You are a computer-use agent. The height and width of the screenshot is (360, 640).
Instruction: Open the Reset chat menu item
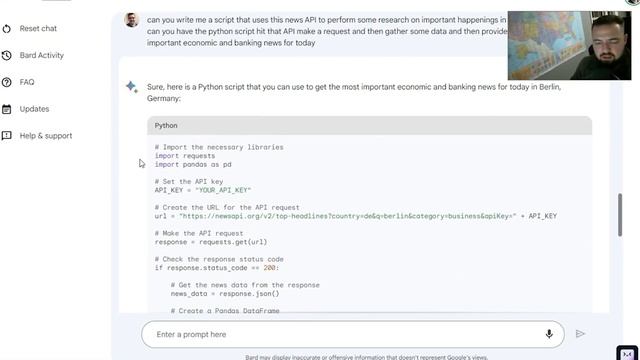(38, 29)
